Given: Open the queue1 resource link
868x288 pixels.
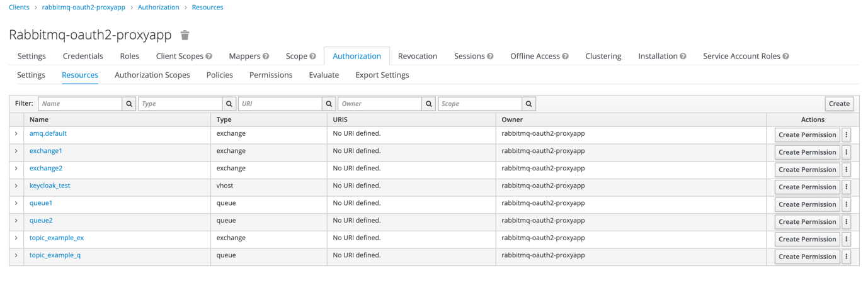Looking at the screenshot, I should pyautogui.click(x=41, y=203).
